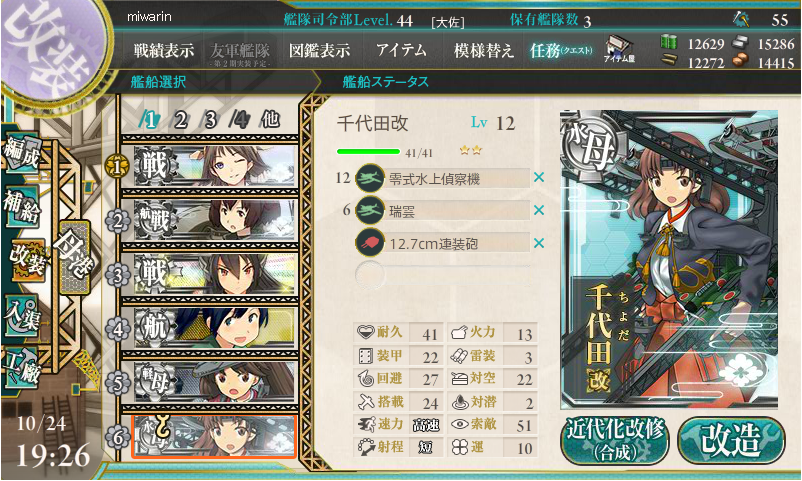The width and height of the screenshot is (802, 481).
Task: Select the empty fourth equipment slot
Action: (442, 274)
